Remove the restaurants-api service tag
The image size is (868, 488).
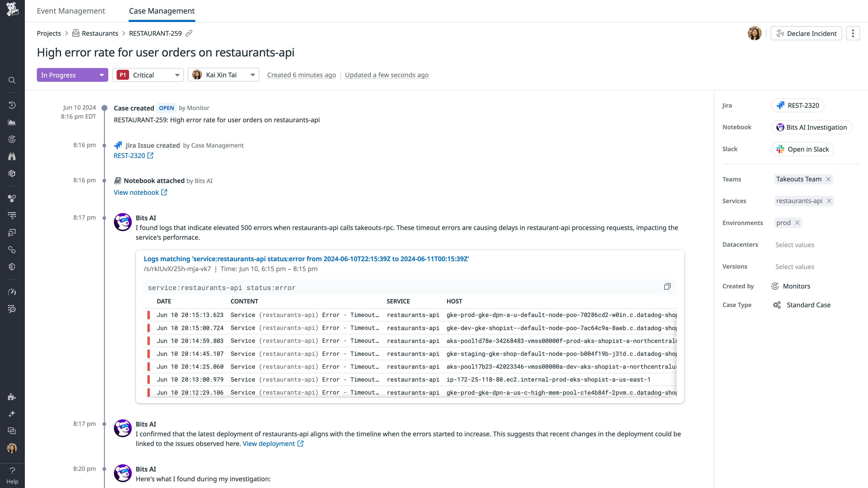pyautogui.click(x=830, y=201)
